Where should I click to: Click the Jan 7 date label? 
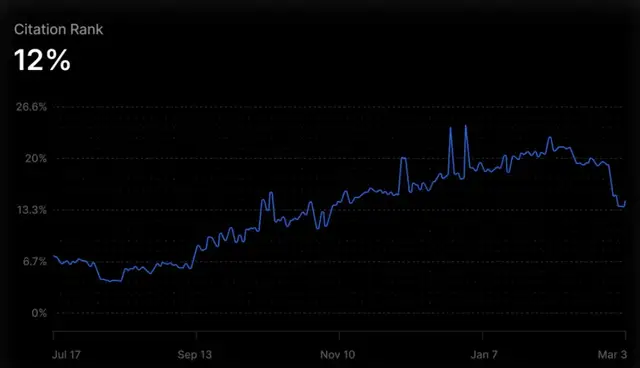(x=484, y=355)
